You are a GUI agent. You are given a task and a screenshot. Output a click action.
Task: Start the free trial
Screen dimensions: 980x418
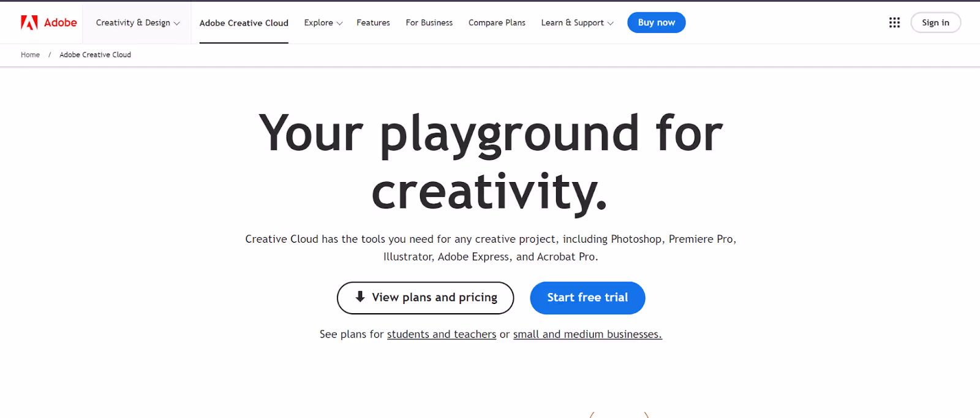coord(587,298)
